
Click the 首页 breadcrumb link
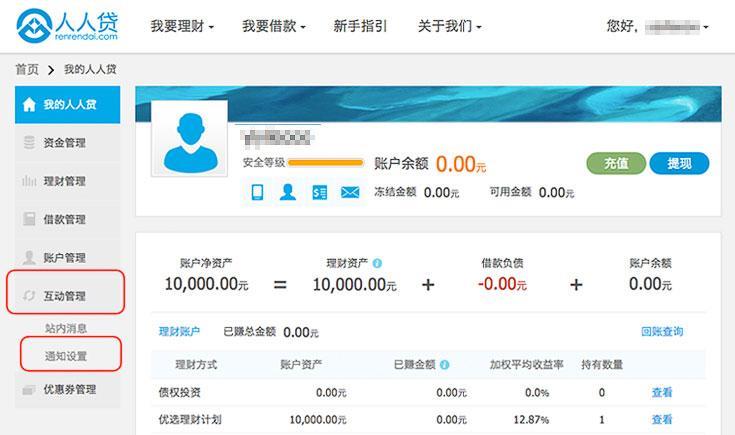[x=27, y=70]
